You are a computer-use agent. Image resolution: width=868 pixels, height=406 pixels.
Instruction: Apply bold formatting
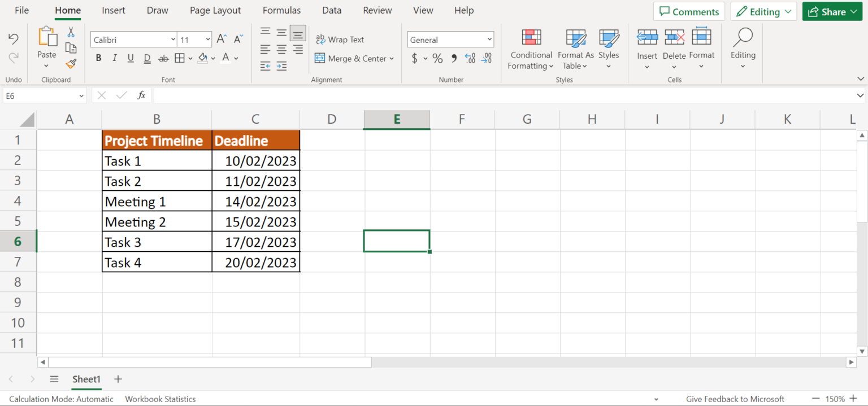98,58
